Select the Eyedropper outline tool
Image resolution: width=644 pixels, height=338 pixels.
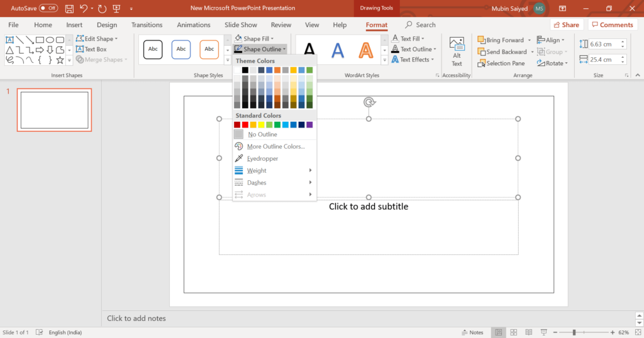click(262, 158)
